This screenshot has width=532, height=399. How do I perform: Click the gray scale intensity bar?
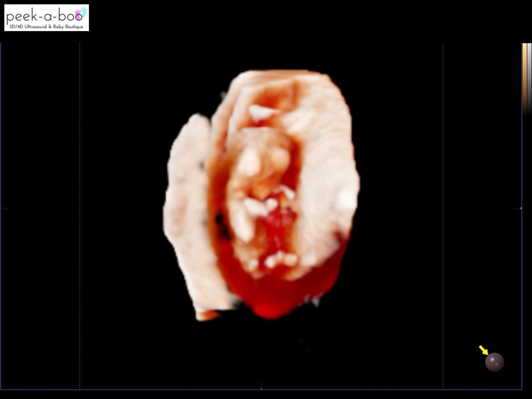(529, 79)
